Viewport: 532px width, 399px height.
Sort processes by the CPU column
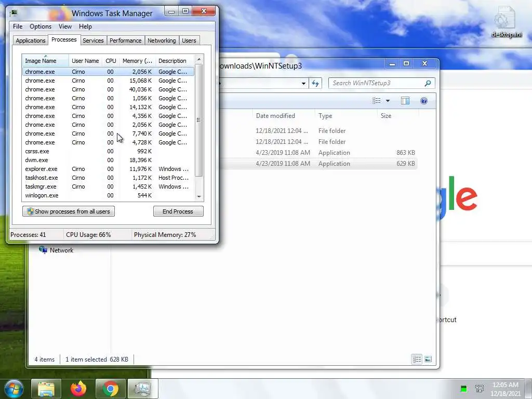pos(111,61)
